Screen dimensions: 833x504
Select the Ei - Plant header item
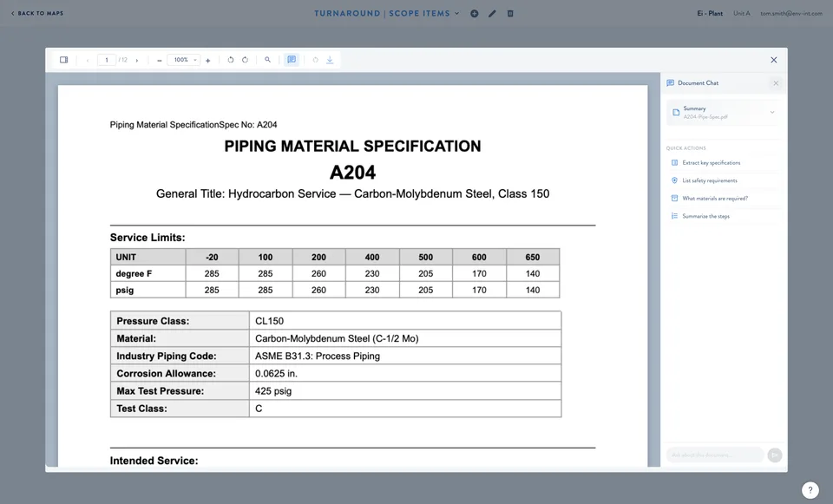click(x=710, y=13)
